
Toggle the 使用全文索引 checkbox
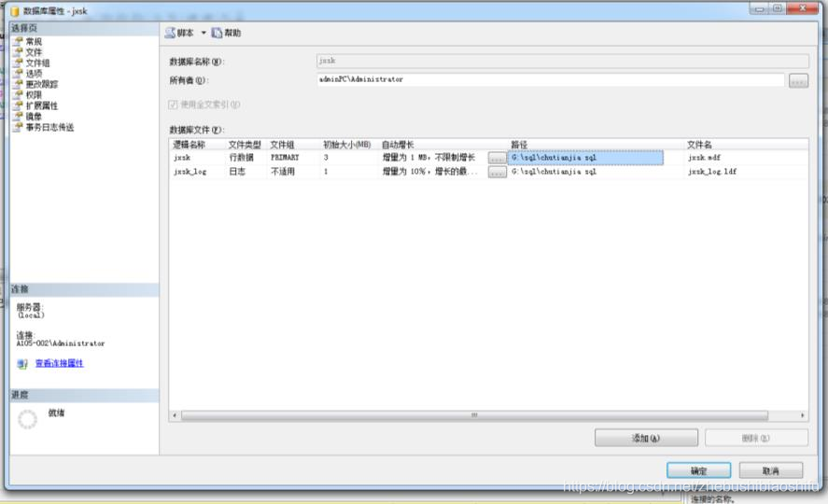[x=173, y=105]
